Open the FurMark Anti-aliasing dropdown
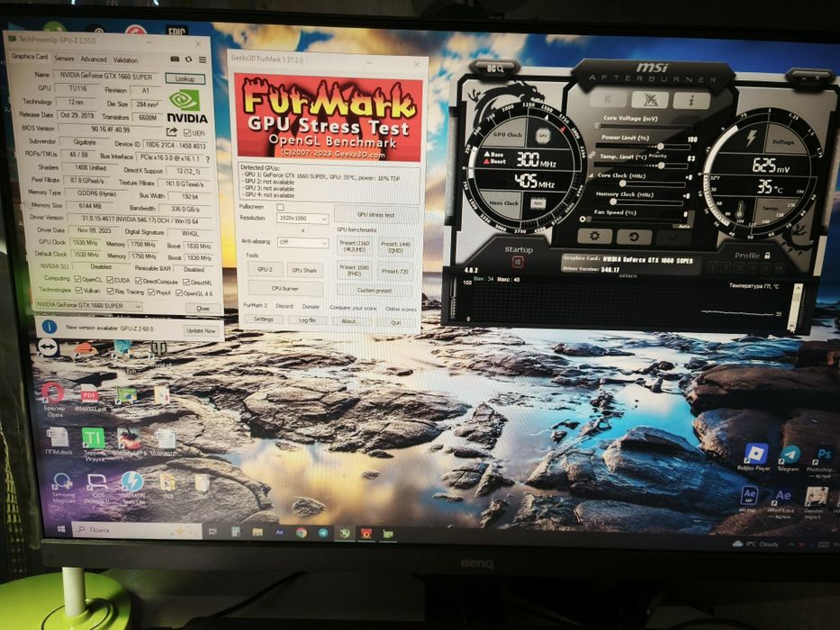 pos(303,242)
